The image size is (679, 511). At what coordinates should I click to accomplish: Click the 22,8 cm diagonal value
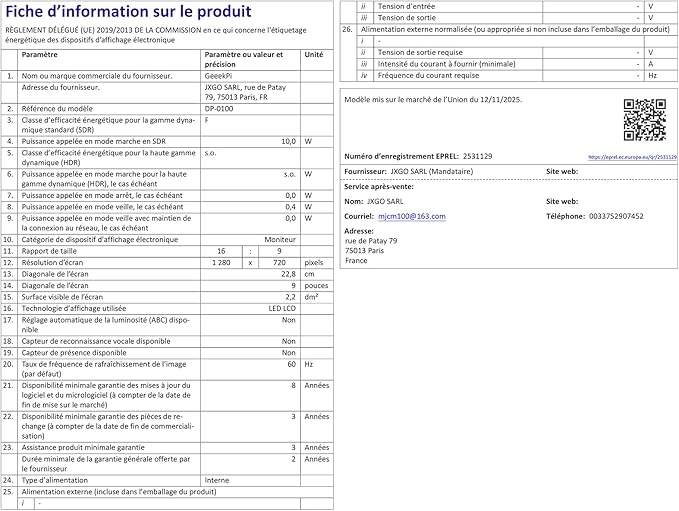[288, 274]
